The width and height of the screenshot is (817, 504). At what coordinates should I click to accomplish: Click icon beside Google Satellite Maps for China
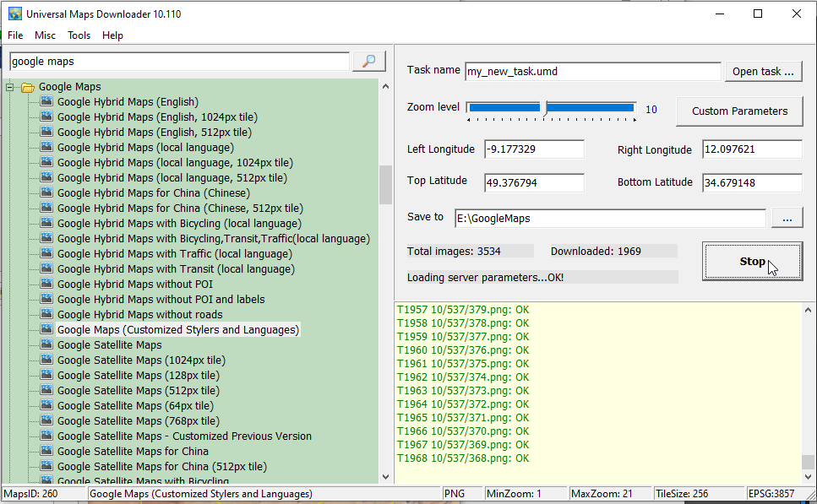[46, 451]
